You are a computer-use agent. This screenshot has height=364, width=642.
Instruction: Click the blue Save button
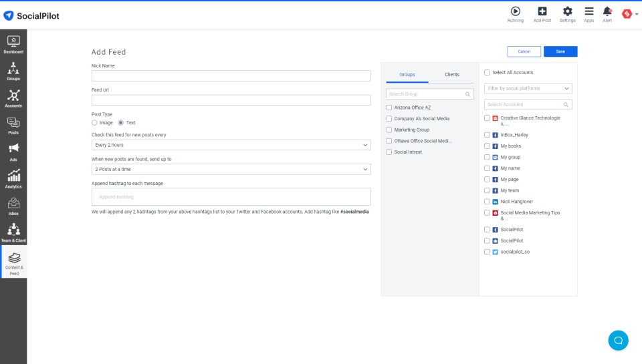click(560, 51)
